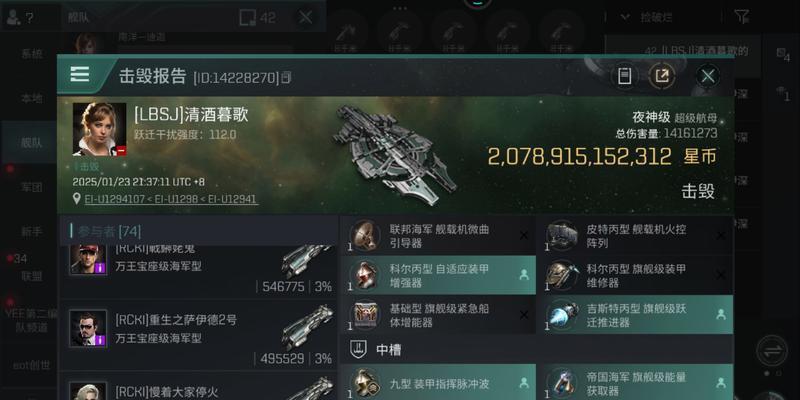Copy the kill report ID
This screenshot has height=400, width=800.
pos(286,78)
